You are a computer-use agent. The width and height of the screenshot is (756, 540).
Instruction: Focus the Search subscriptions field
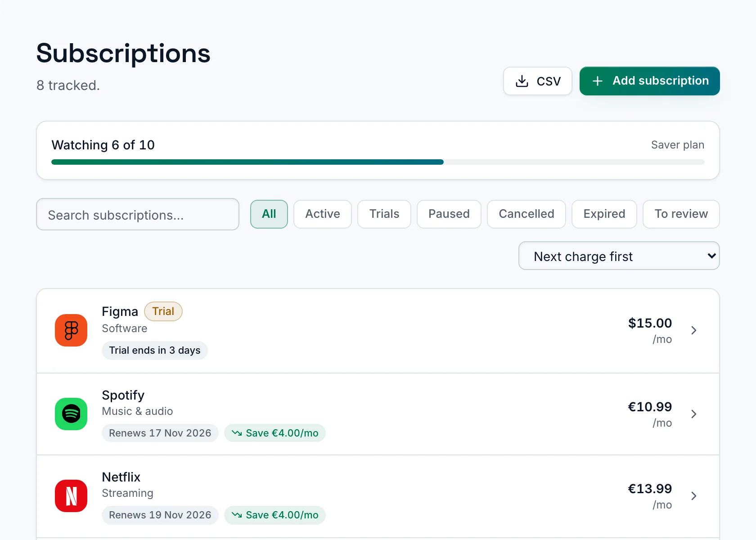138,214
